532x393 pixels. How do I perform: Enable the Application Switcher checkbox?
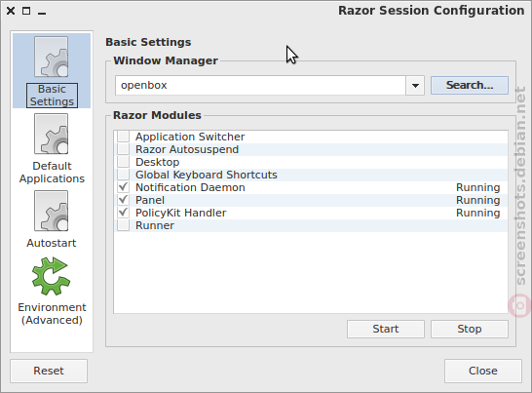click(x=124, y=137)
